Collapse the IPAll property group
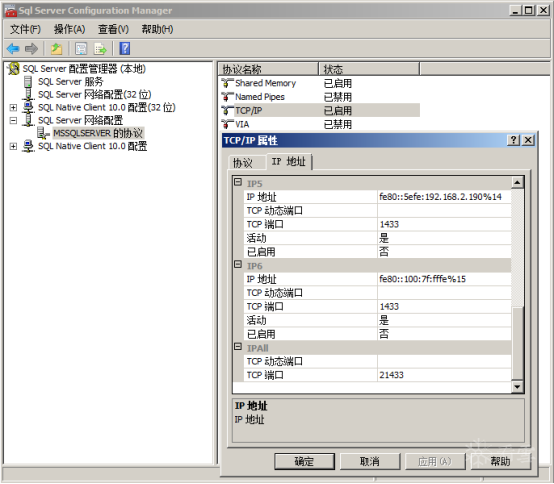Image resolution: width=554 pixels, height=484 pixels. (238, 347)
